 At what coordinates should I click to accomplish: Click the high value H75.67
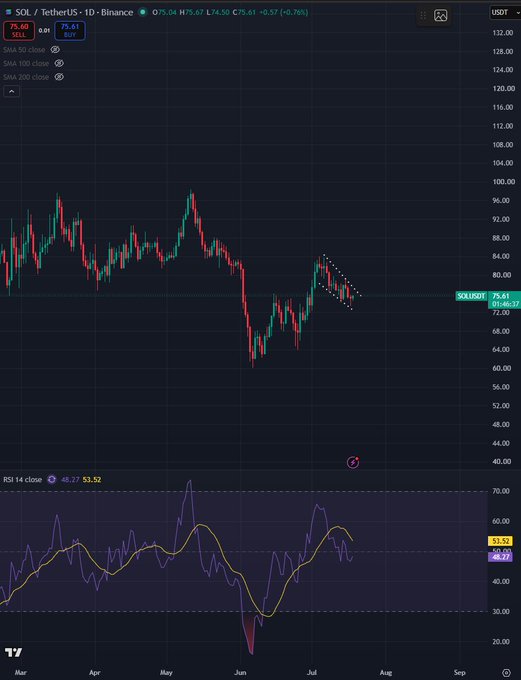click(191, 12)
